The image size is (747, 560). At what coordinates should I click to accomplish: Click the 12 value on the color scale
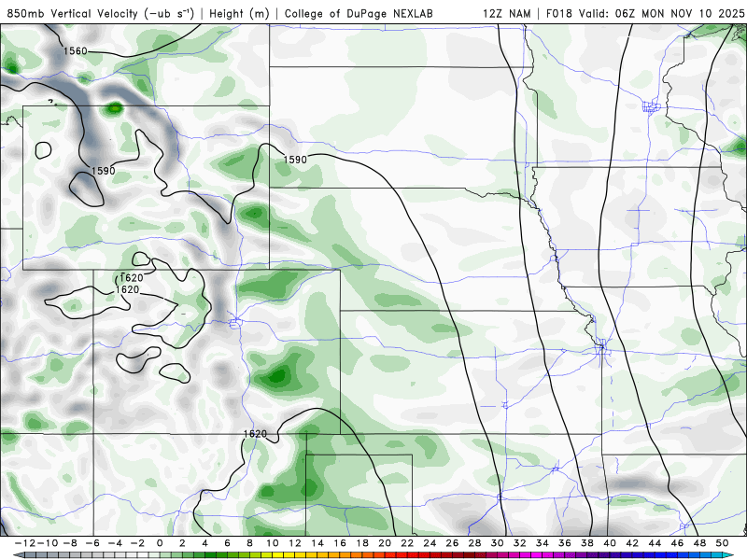(x=295, y=543)
